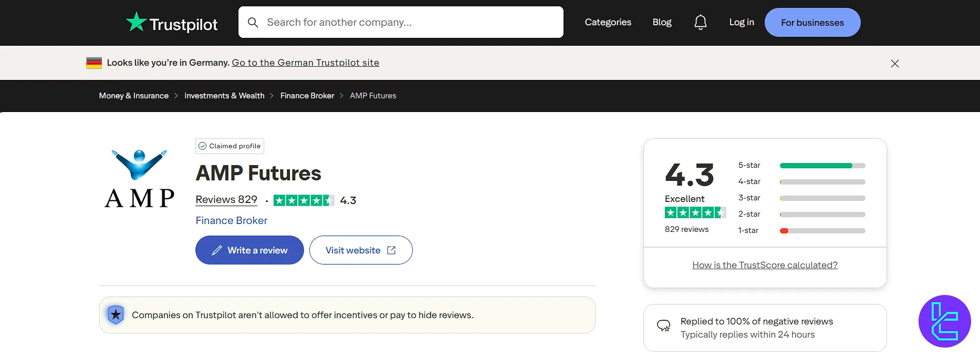Click the purple floating badge icon
Screen dimensions: 980x356
944,321
